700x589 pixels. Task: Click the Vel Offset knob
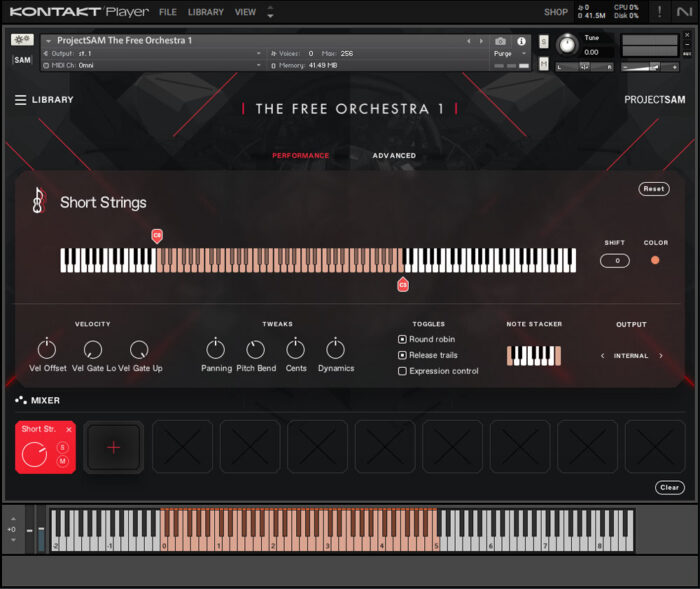47,349
